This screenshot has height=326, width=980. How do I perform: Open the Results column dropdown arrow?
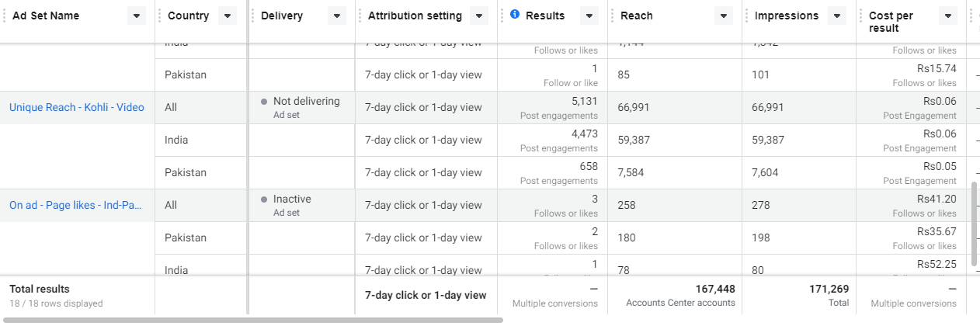[589, 16]
